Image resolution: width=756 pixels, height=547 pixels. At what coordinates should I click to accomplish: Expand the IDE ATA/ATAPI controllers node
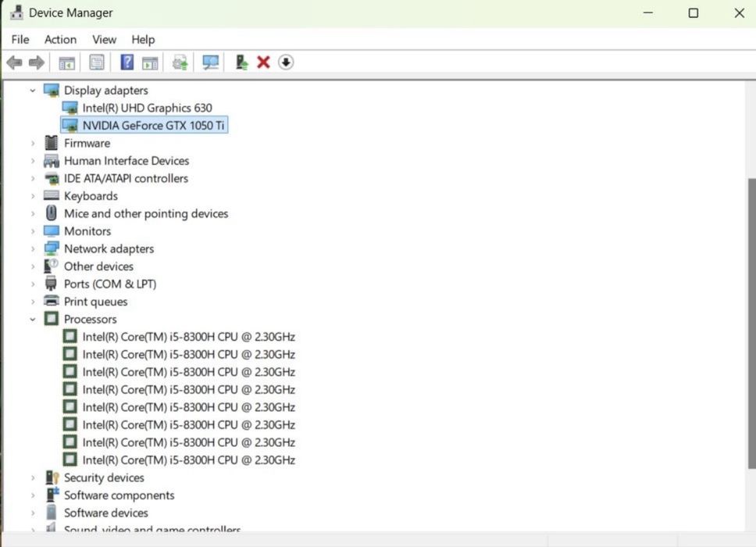[32, 178]
